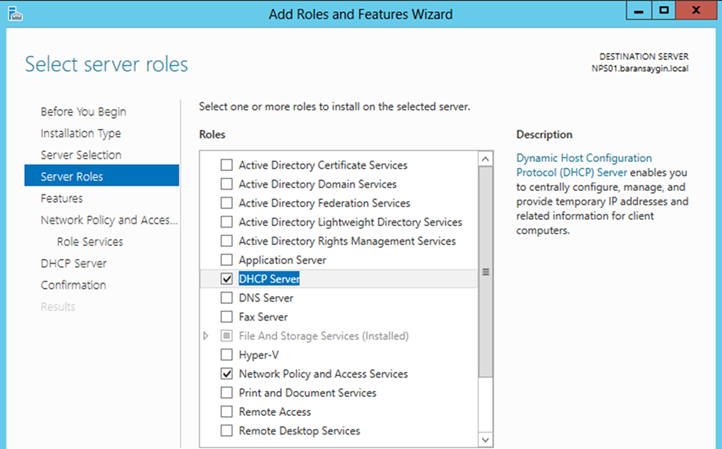
Task: Expand File And Storage Services tree node
Action: [206, 336]
